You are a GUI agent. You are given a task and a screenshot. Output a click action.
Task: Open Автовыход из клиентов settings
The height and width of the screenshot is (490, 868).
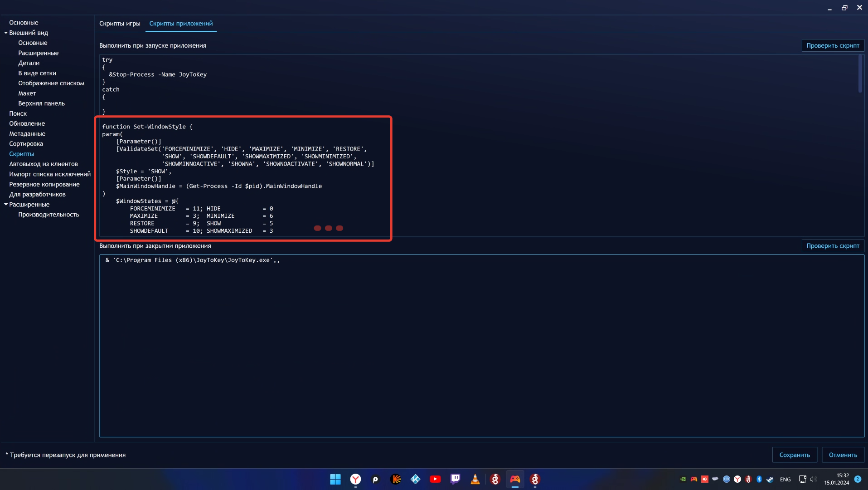click(x=44, y=164)
